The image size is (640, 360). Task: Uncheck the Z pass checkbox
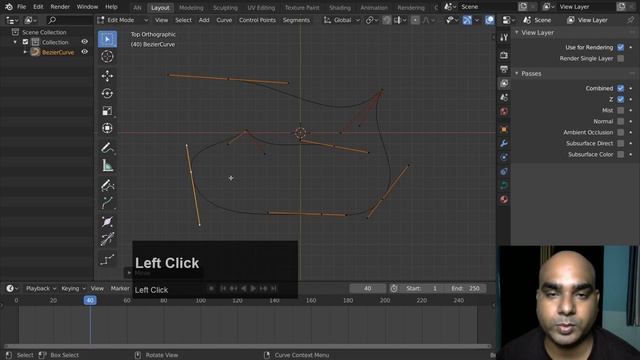[620, 99]
